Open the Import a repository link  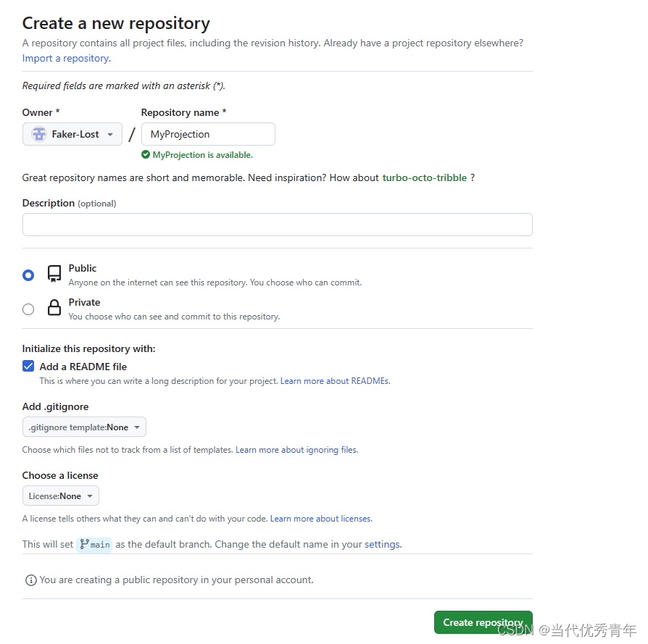[67, 58]
